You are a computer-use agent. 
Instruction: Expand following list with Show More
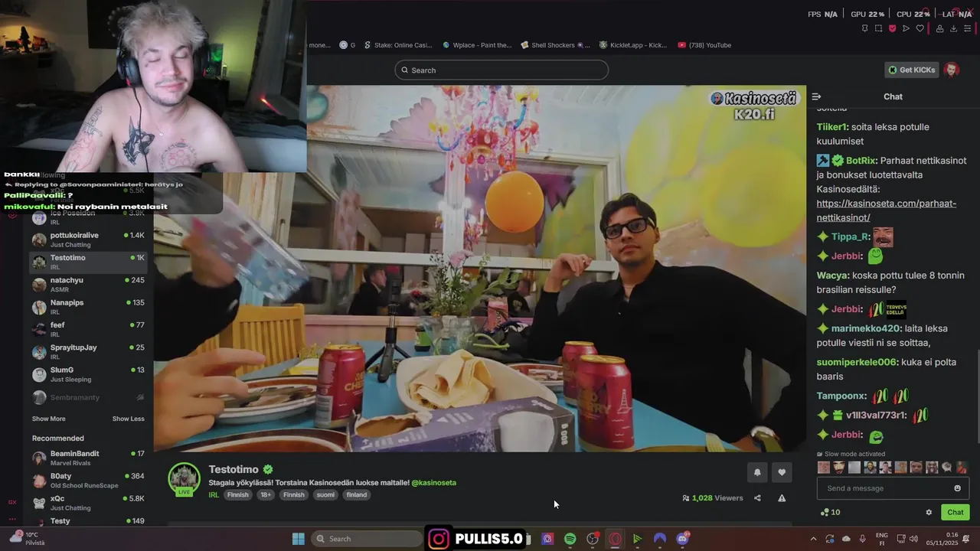[48, 419]
